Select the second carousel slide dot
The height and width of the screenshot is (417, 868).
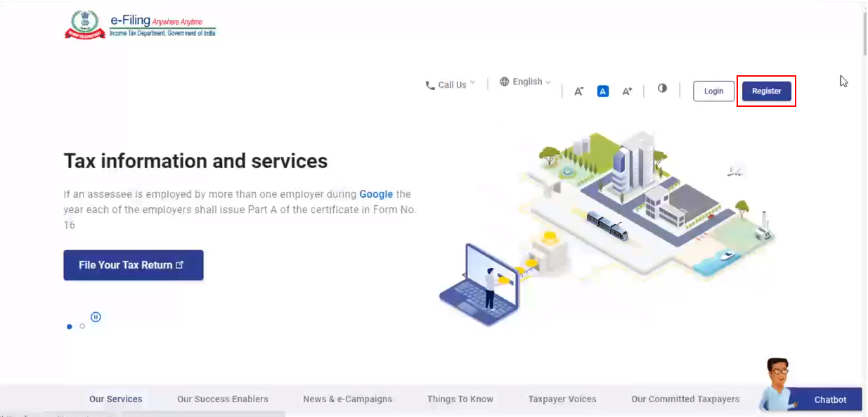(x=82, y=326)
